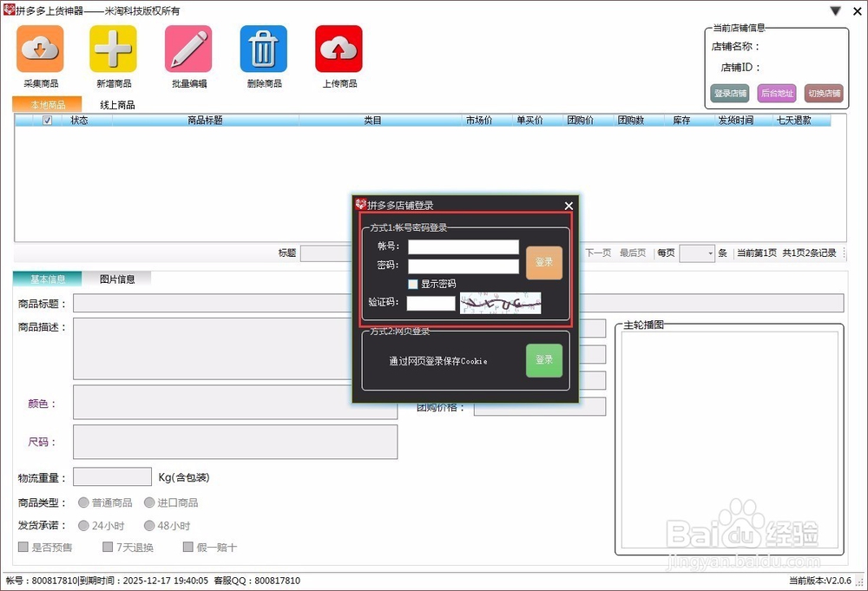The width and height of the screenshot is (868, 591).
Task: Click the 共1页2条记录 pagination text
Action: click(x=809, y=253)
